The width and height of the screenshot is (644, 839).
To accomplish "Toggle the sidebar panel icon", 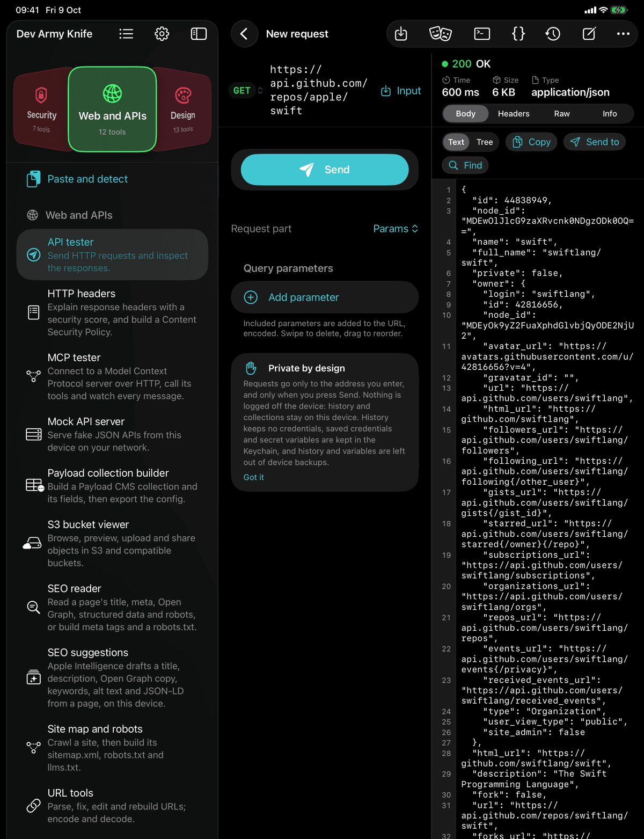I will pos(199,34).
